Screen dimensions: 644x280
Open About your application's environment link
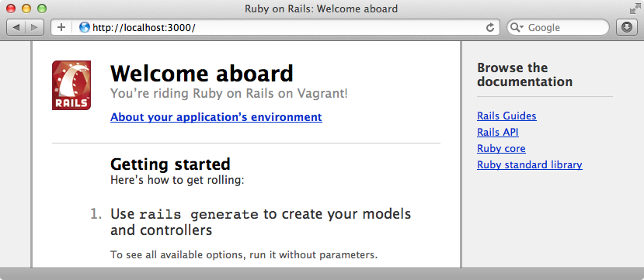(x=216, y=117)
